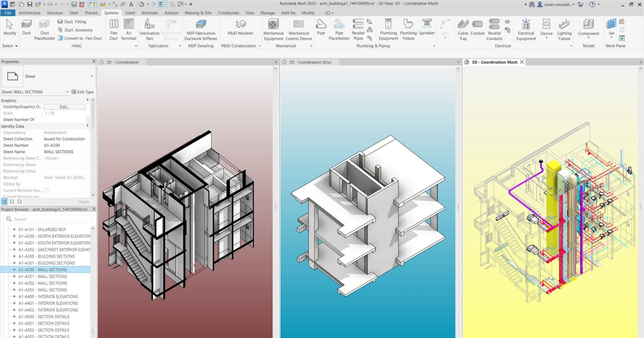The image size is (644, 338).
Task: Select the Duct tool
Action: pyautogui.click(x=27, y=28)
